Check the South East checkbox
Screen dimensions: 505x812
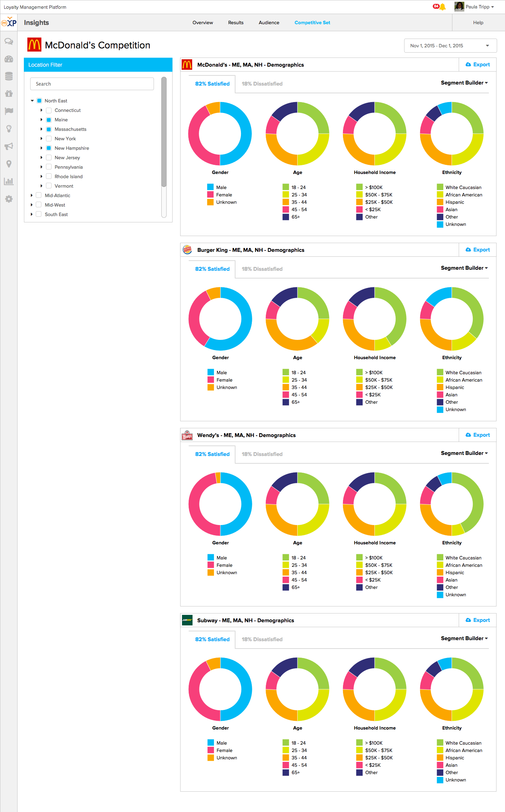pos(39,214)
